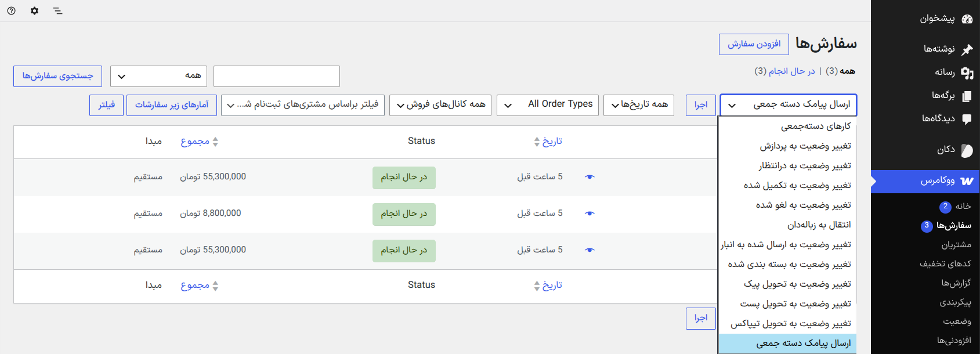The height and width of the screenshot is (354, 980).
Task: Click the برگه‌ها pages icon
Action: 967,96
